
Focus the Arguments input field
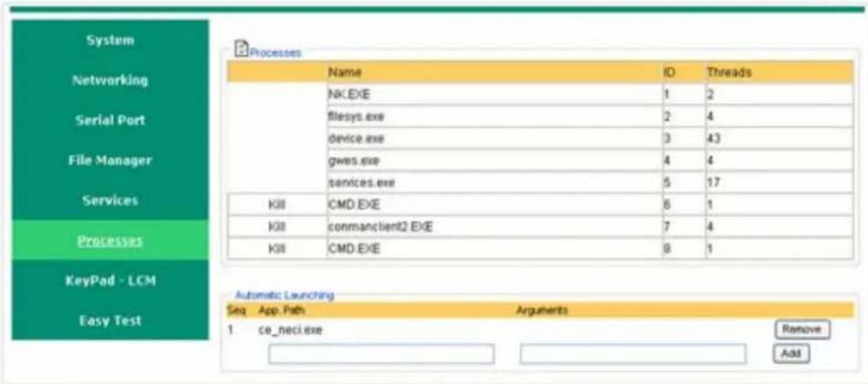coord(633,354)
